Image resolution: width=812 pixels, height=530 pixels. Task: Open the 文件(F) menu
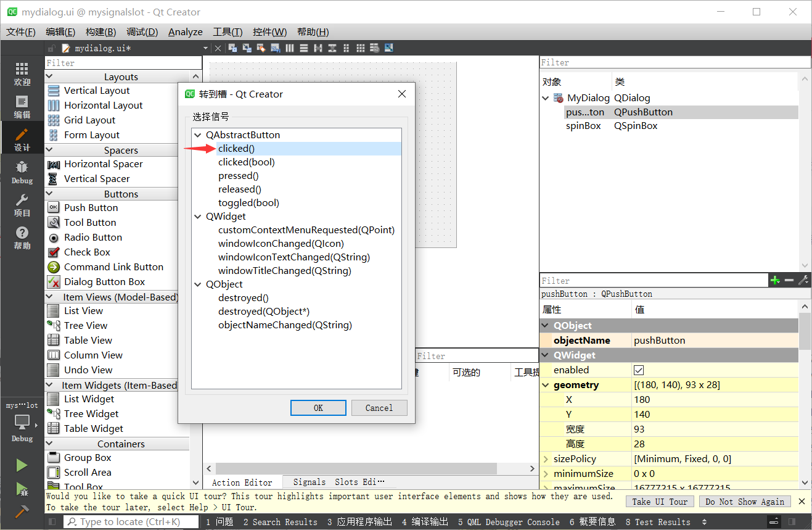[21, 32]
